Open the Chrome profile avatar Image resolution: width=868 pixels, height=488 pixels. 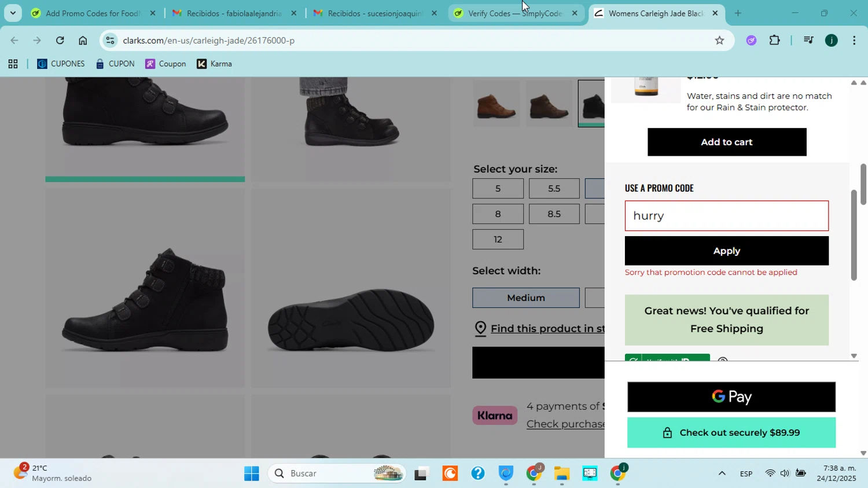click(x=832, y=41)
